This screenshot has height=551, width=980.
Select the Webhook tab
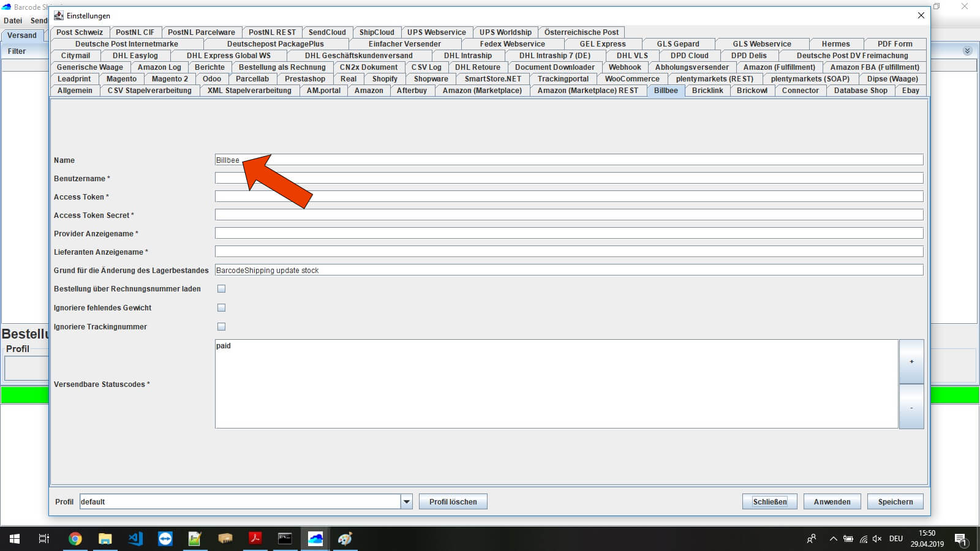(625, 67)
